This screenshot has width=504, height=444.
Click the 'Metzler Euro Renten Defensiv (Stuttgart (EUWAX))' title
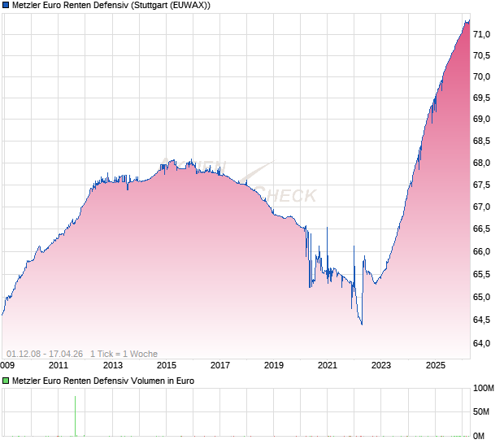[x=111, y=6]
